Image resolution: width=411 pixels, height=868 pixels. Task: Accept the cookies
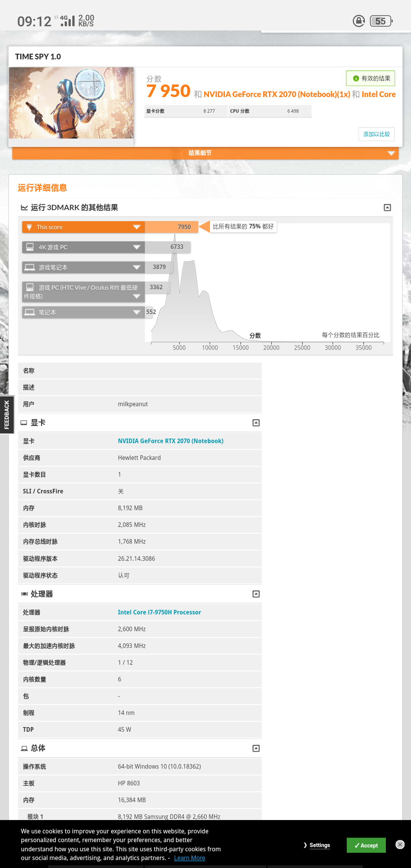(x=366, y=845)
